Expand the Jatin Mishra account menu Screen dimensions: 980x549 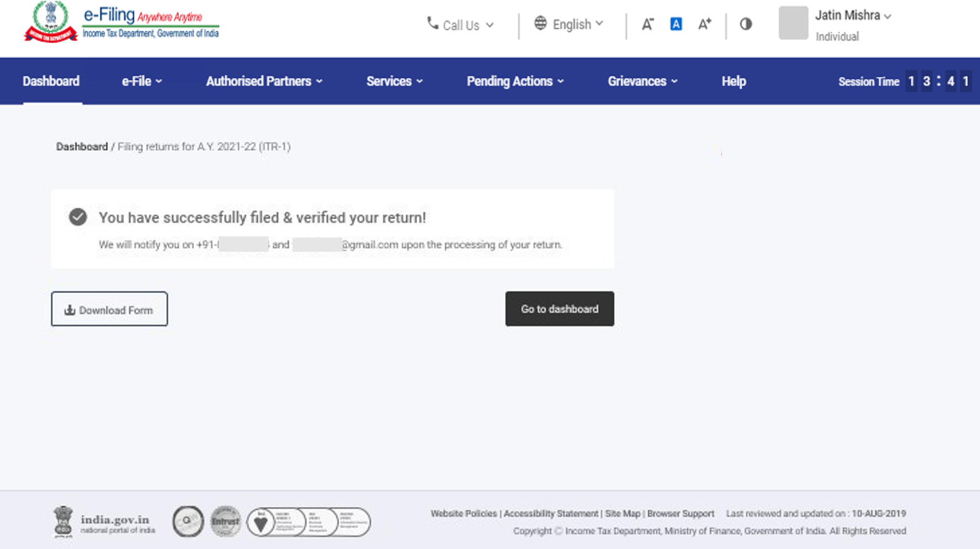pyautogui.click(x=853, y=15)
